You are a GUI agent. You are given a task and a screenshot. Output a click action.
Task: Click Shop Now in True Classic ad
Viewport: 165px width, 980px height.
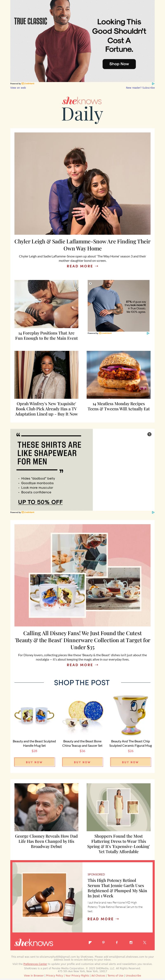119,64
